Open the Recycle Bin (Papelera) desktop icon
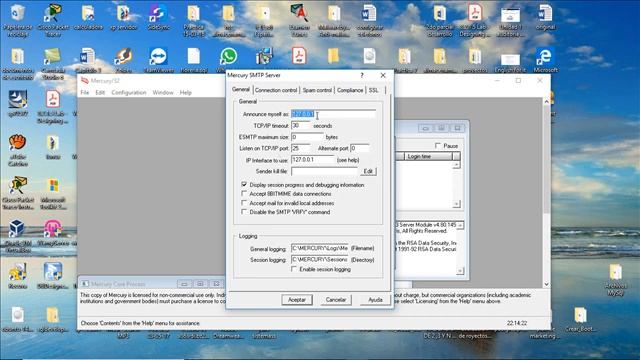Screen dimensions: 640x360 (18, 14)
